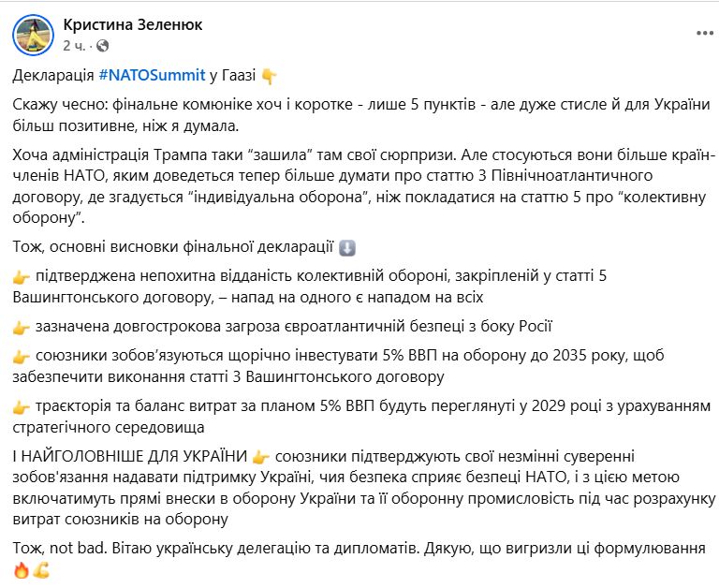Click the author name Кристина Зеленюк
This screenshot has height=588, width=719.
click(132, 24)
